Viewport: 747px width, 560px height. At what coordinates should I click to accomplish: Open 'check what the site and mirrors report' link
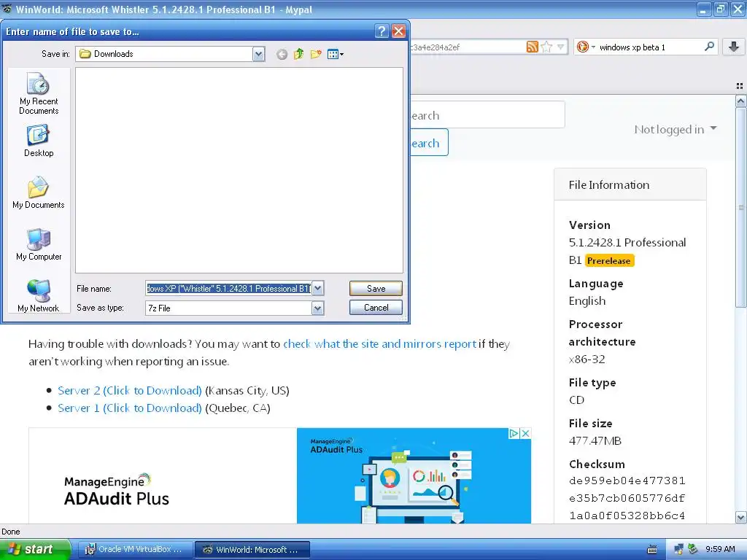pos(379,344)
